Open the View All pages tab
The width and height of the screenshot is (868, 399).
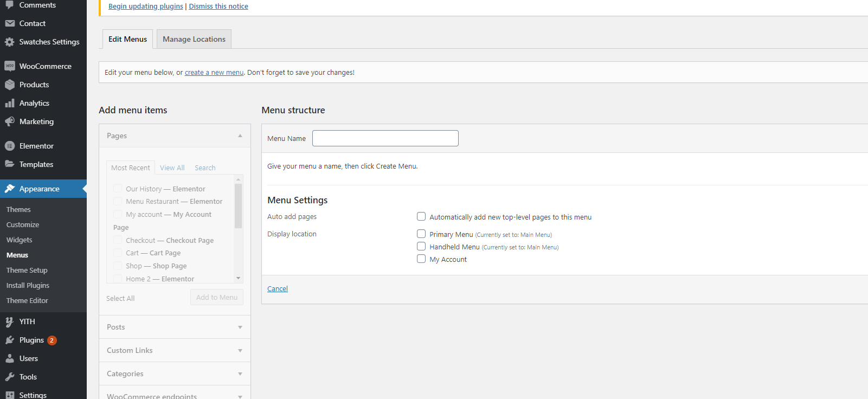click(172, 168)
